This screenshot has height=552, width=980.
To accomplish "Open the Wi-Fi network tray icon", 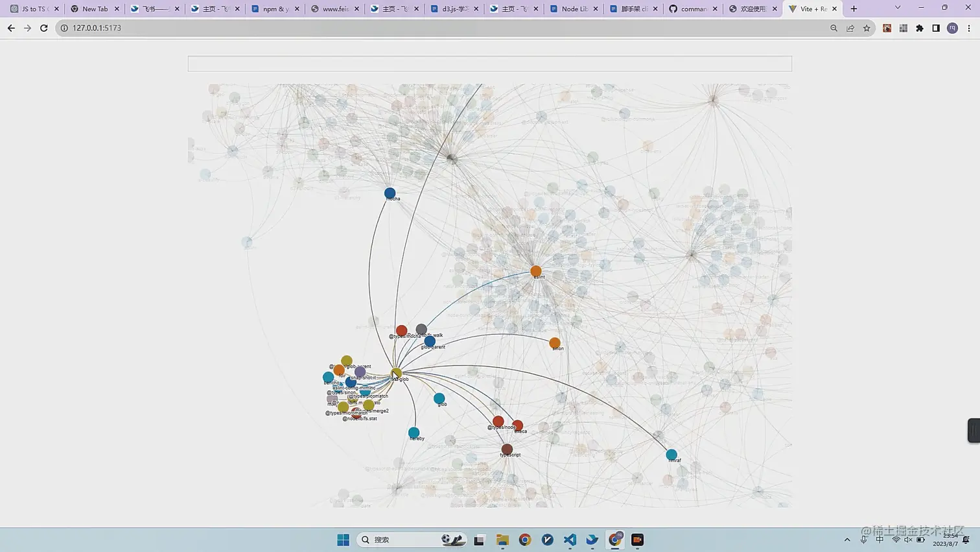I will pos(896,540).
